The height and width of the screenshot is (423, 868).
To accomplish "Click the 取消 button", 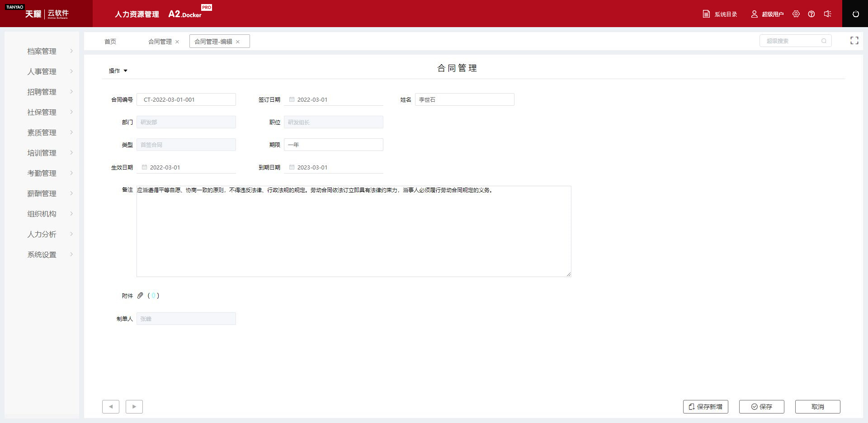I will [x=817, y=407].
